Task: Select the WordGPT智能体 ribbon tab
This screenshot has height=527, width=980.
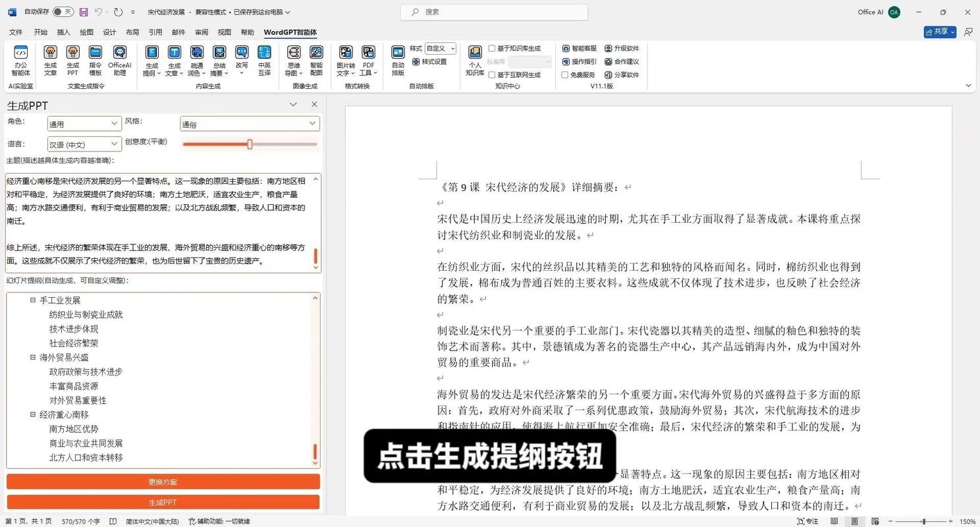Action: pyautogui.click(x=290, y=32)
